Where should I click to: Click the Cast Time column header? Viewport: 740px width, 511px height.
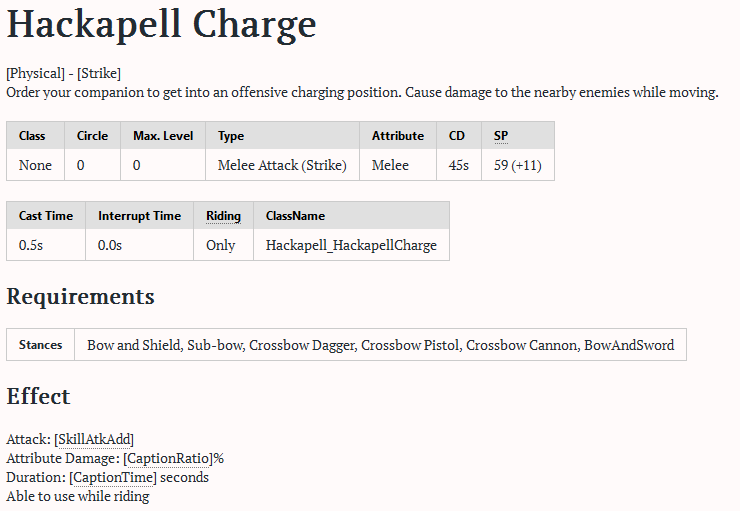tap(45, 216)
